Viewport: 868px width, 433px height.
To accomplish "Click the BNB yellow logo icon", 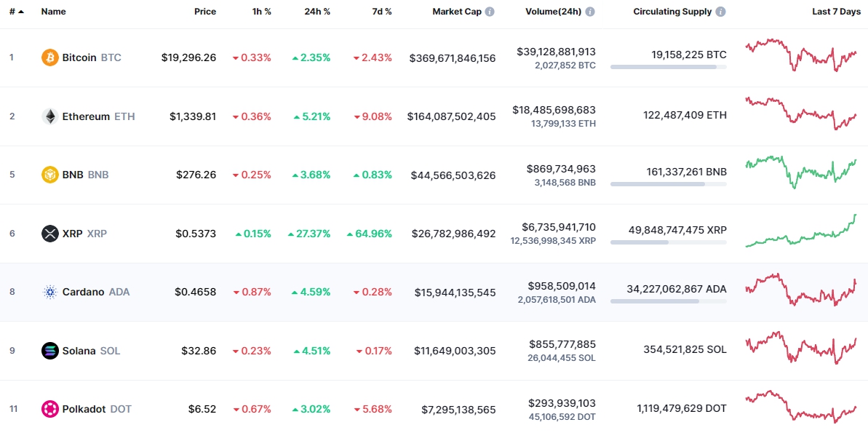I will (49, 175).
